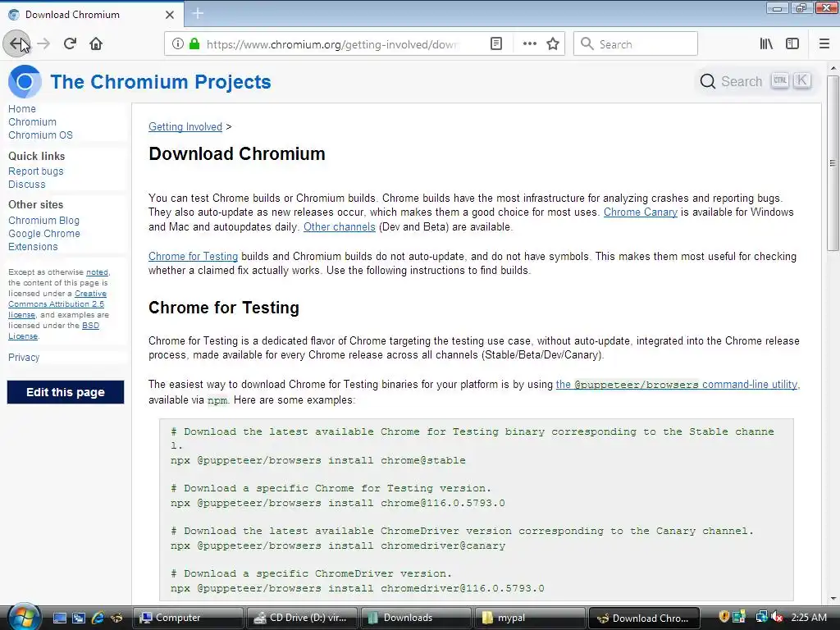Open the Privacy link
This screenshot has width=840, height=630.
click(24, 358)
